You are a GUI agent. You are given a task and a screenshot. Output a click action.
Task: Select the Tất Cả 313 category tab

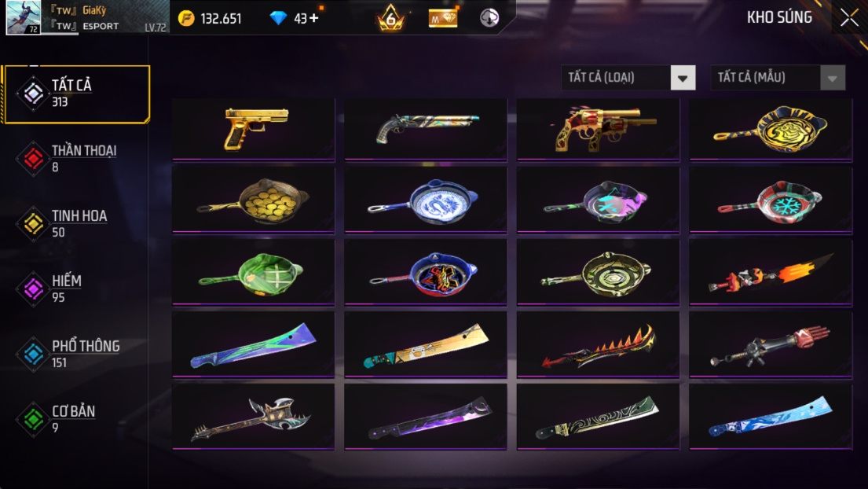(76, 94)
